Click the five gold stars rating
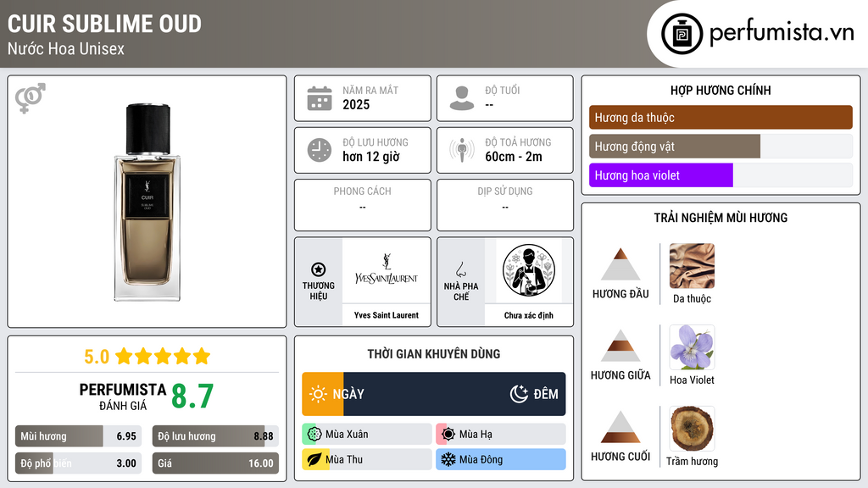The width and height of the screenshot is (868, 488). coord(163,356)
